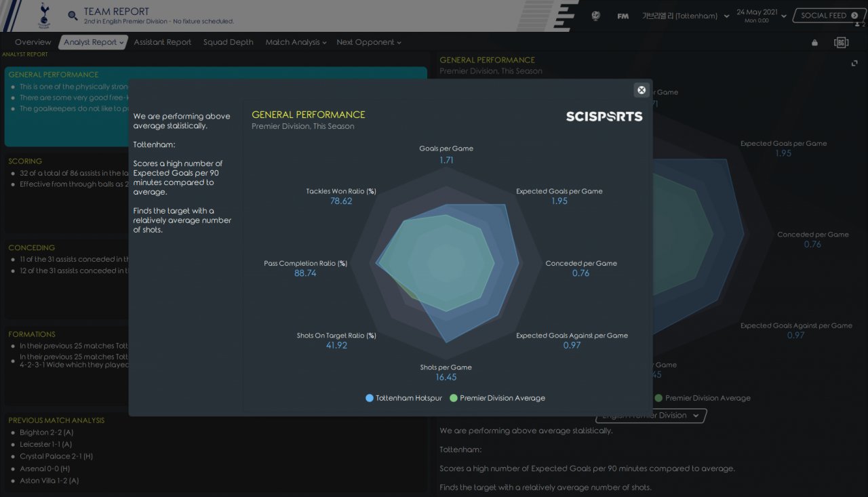Viewport: 868px width, 497px height.
Task: Click the SciSports logo
Action: tap(604, 117)
